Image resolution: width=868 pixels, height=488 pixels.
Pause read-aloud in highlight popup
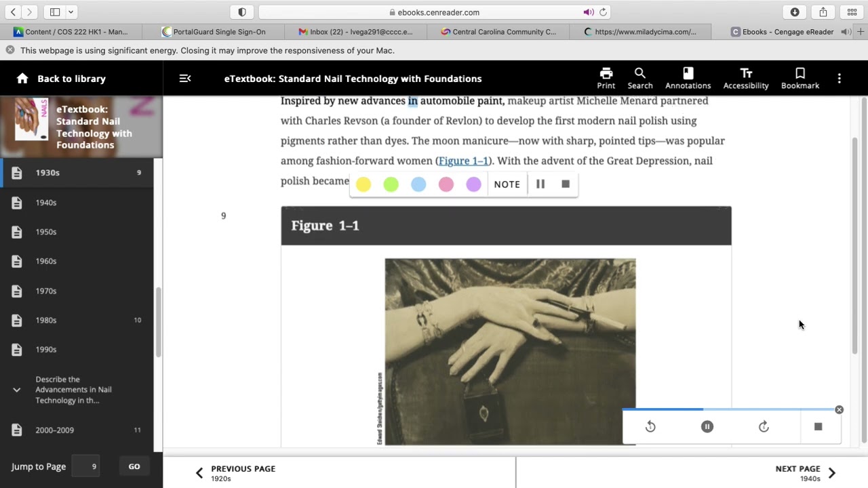coord(540,184)
